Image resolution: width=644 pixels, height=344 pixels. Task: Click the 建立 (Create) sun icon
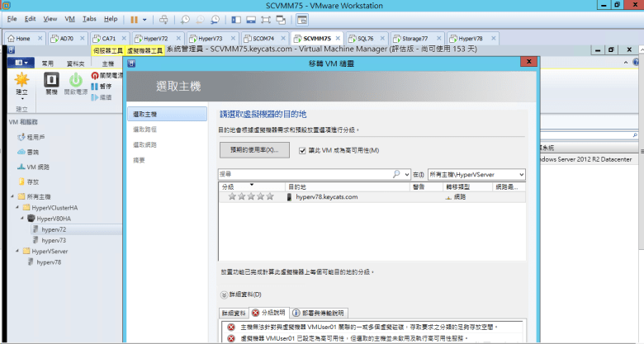point(22,82)
